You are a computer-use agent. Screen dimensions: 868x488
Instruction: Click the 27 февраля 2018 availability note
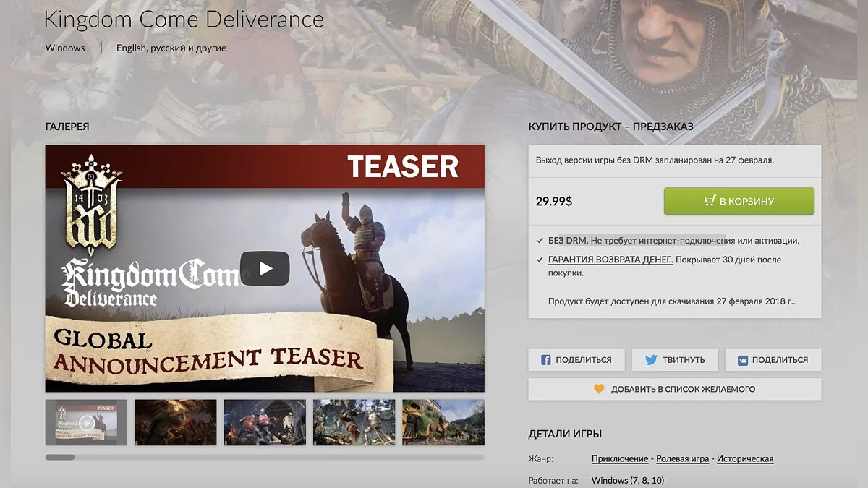pyautogui.click(x=673, y=301)
